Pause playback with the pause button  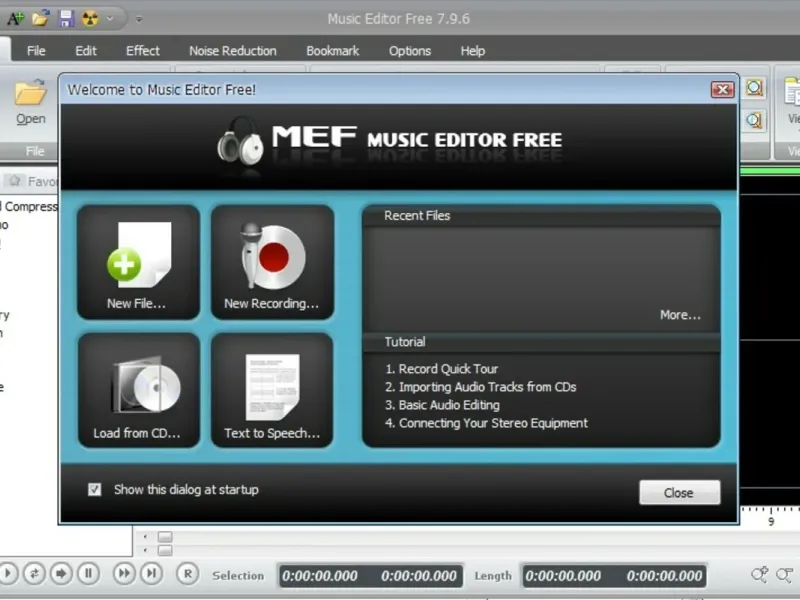coord(88,573)
